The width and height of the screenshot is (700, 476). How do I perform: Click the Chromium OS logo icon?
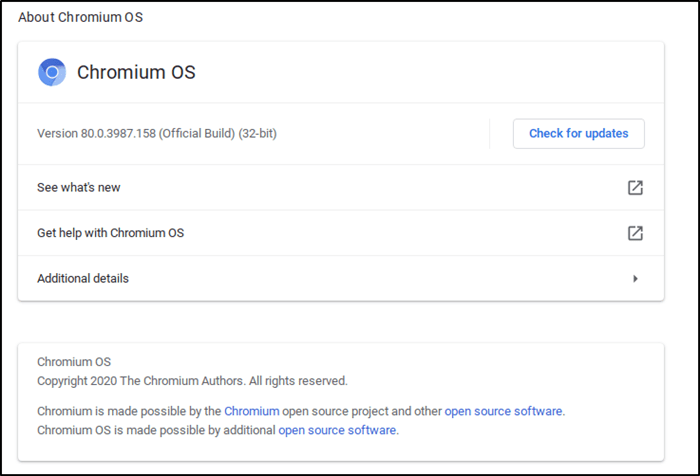(52, 72)
